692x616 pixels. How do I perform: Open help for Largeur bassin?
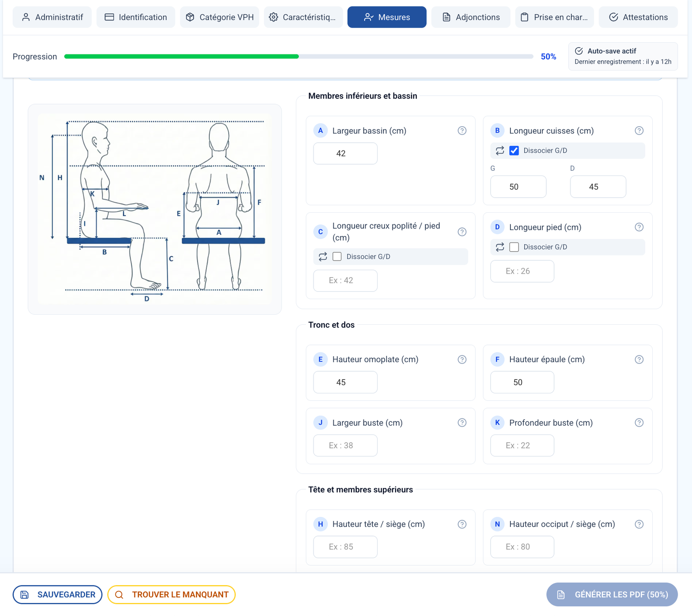462,131
